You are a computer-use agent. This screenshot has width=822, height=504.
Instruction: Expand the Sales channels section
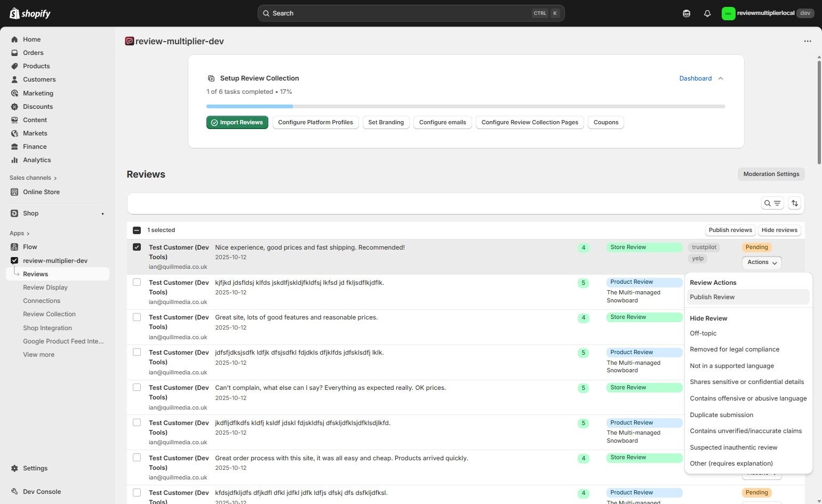pos(33,178)
